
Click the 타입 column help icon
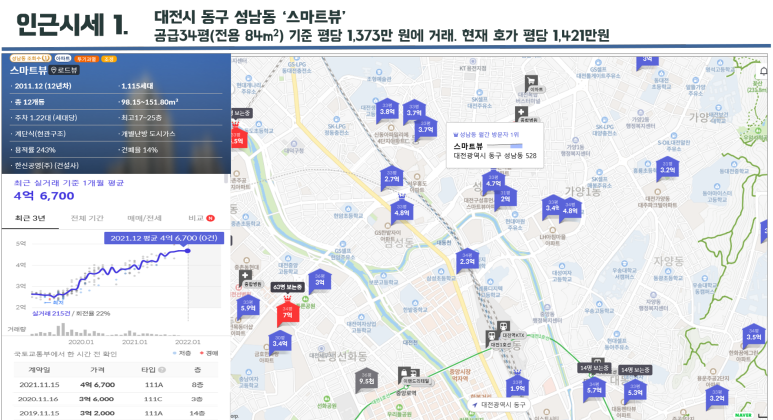click(x=162, y=370)
